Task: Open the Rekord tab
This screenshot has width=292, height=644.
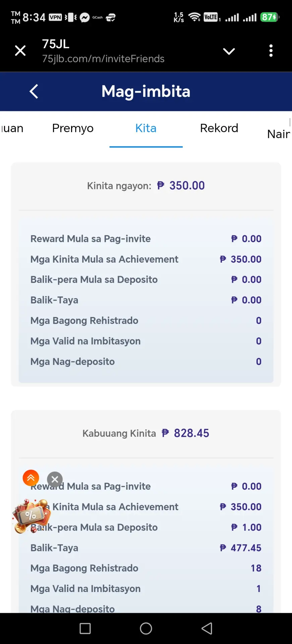Action: point(219,128)
